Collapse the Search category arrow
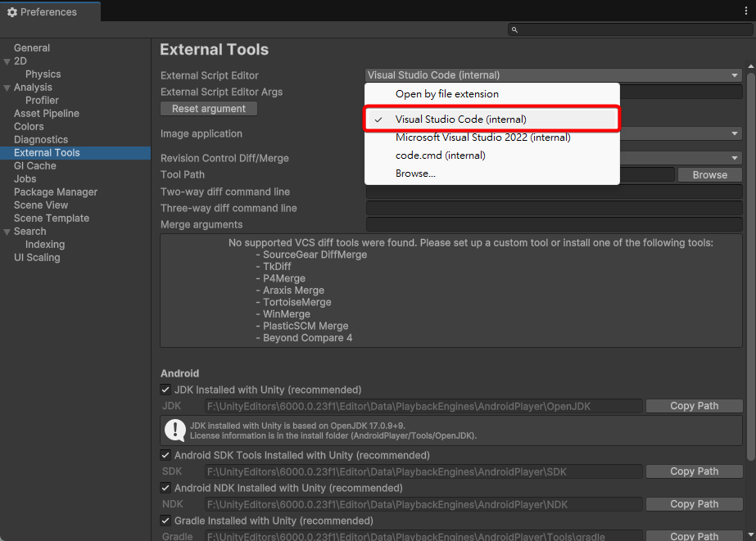 tap(7, 232)
